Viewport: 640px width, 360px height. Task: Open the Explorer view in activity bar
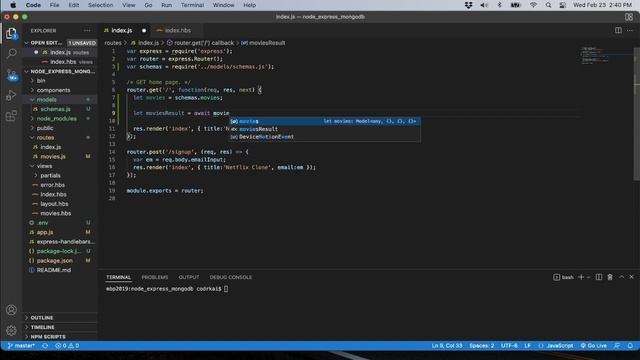tap(11, 33)
